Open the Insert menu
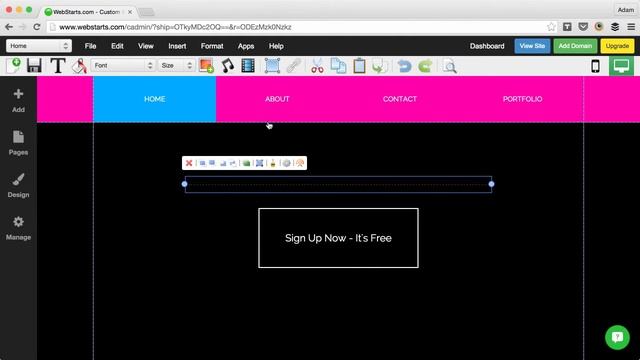 pyautogui.click(x=177, y=46)
